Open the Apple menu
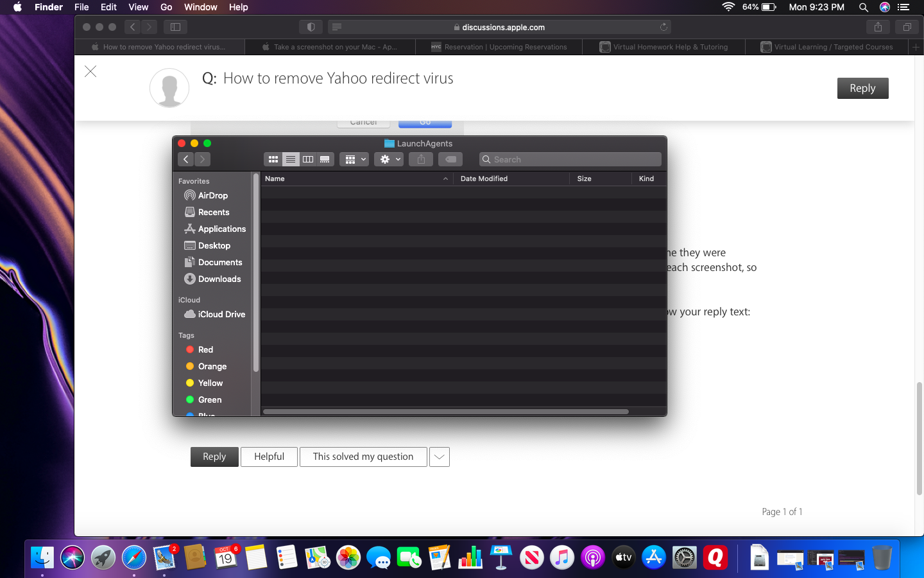 click(x=18, y=7)
